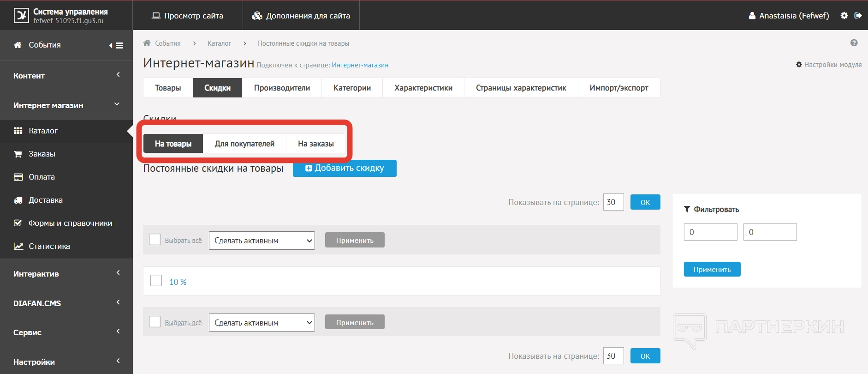
Task: Collapse sidebar using the menu toggle icon
Action: [116, 45]
